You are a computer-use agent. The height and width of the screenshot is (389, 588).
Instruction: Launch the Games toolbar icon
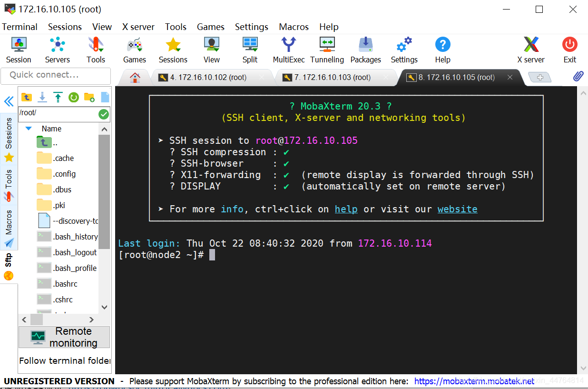[x=135, y=50]
